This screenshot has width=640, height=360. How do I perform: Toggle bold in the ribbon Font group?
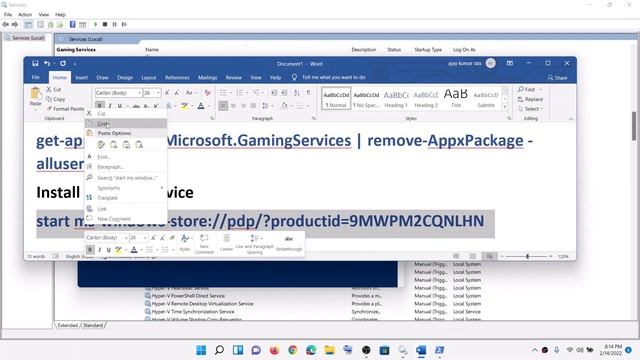(100, 106)
